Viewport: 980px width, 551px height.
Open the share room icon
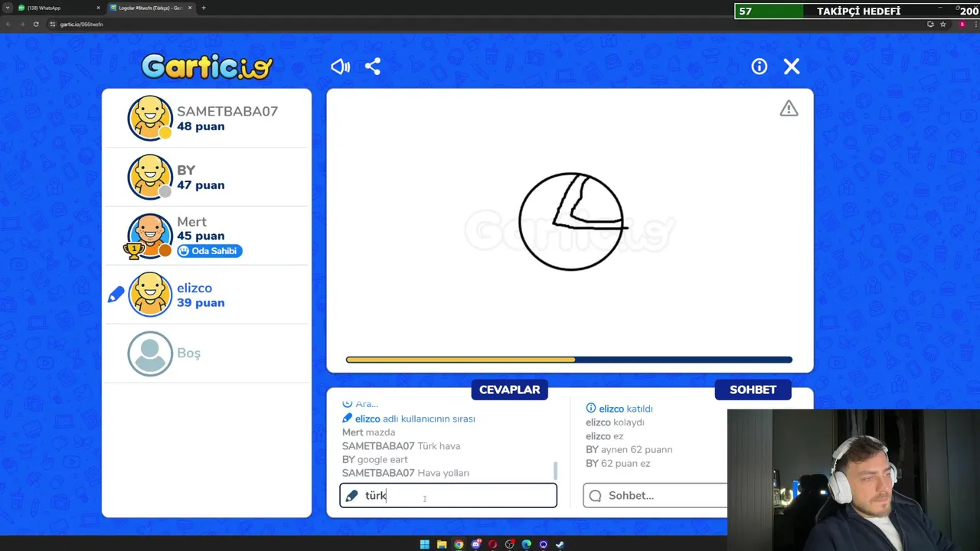[x=373, y=67]
